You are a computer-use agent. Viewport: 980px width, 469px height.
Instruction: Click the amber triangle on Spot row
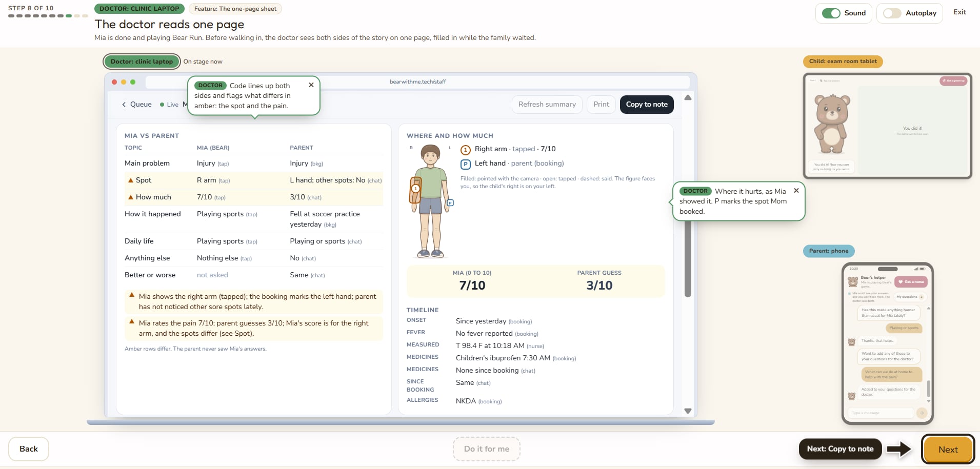(131, 180)
